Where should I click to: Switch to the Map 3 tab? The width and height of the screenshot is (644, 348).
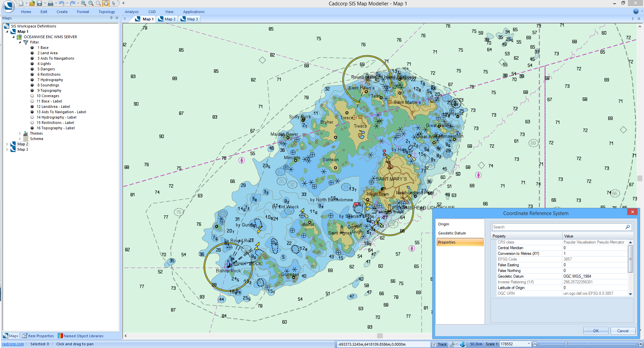[190, 19]
